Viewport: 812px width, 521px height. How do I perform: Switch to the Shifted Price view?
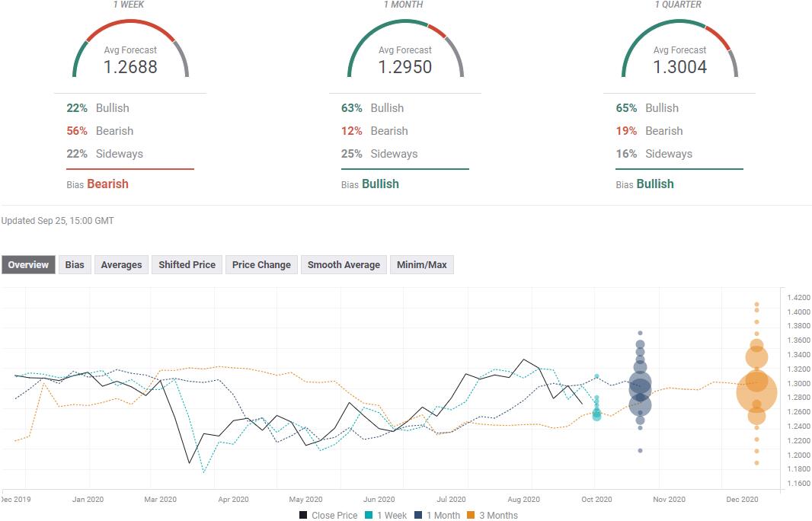(187, 265)
